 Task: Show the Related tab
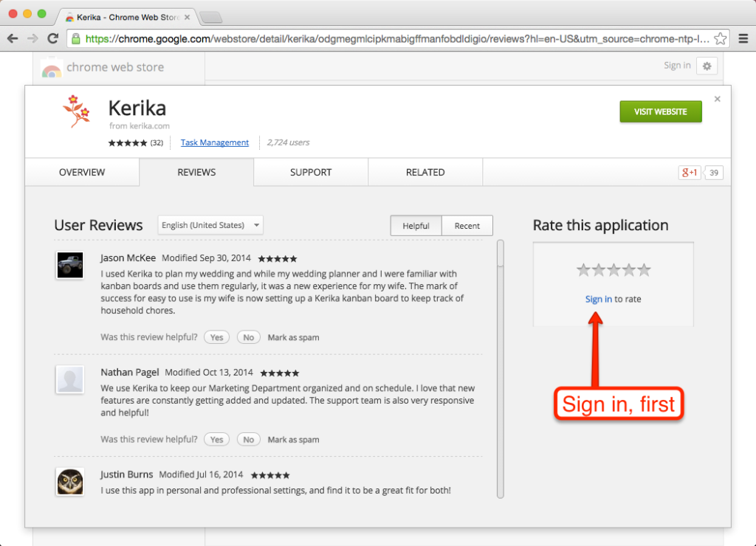(425, 172)
